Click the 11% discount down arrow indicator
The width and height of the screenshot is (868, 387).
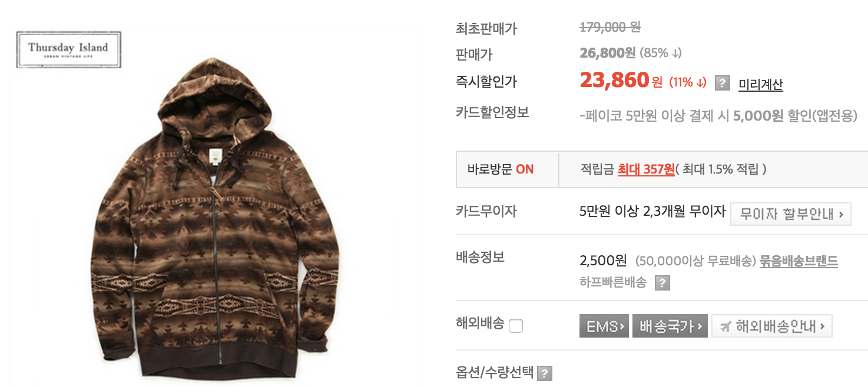701,83
